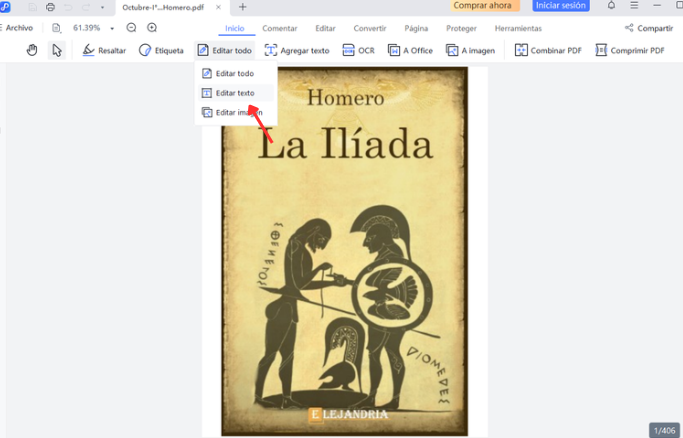Screen dimensions: 683x438
Task: Switch to the Inicio tab
Action: tap(235, 28)
